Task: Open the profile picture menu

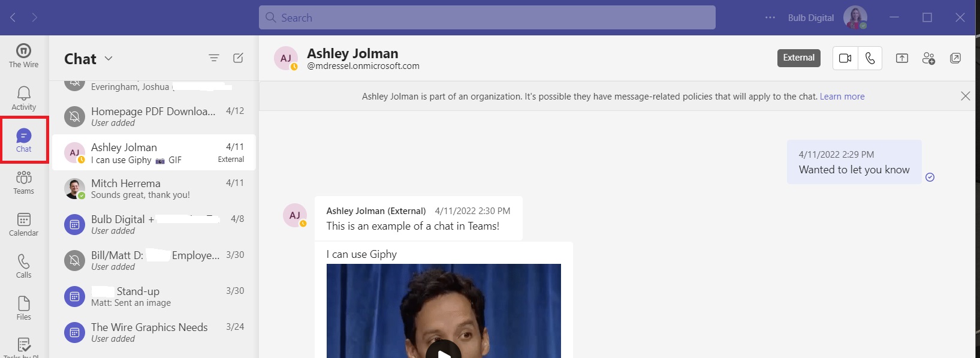Action: point(855,17)
